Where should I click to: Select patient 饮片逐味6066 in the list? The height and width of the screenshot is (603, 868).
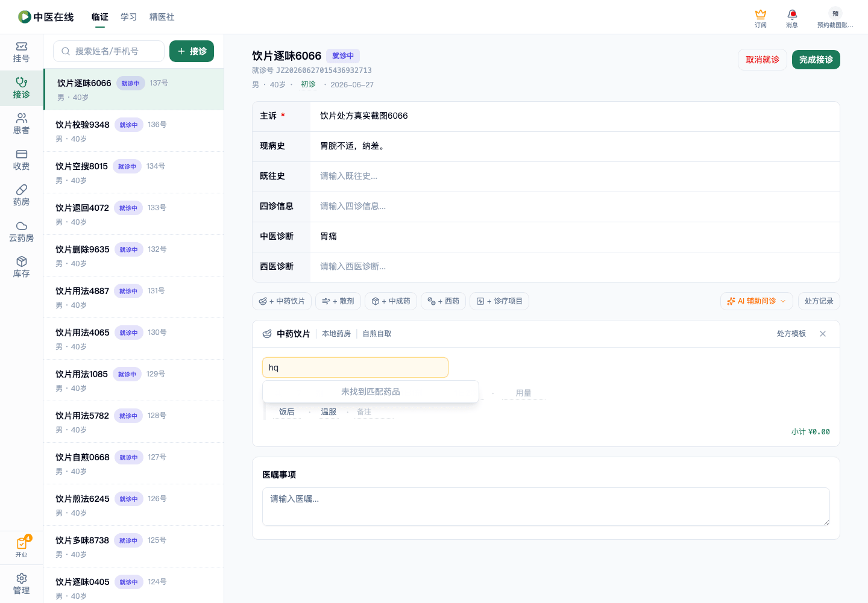134,89
